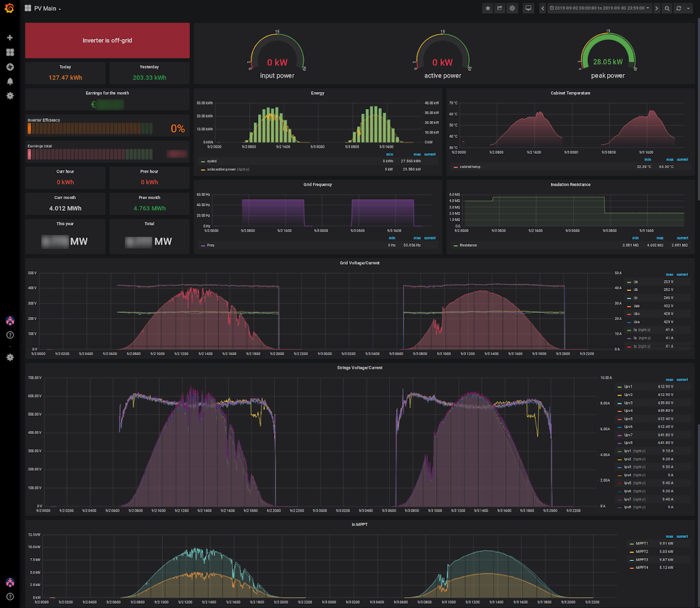Viewport: 700px width, 608px height.
Task: Open the Dashboards menu in the sidebar
Action: click(10, 53)
